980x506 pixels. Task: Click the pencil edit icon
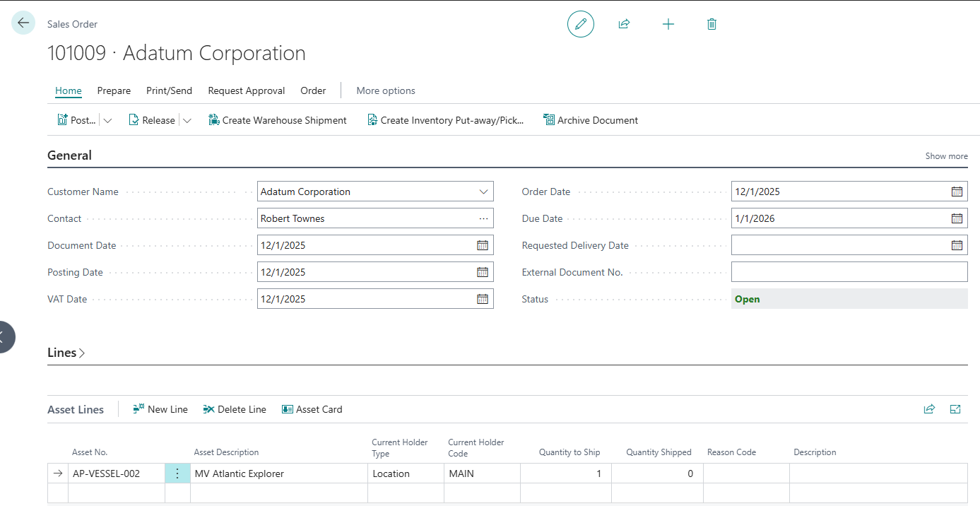[x=581, y=24]
